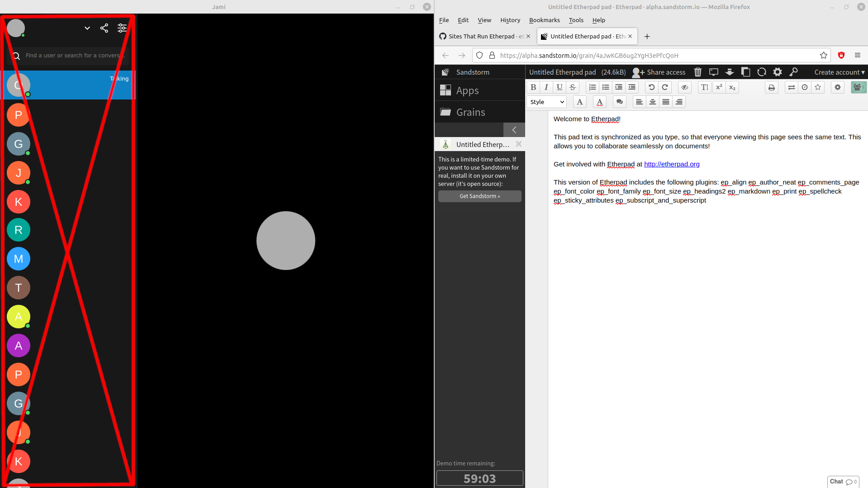Add a comment using speech bubble icon
Screen dimensions: 868x488
(620, 102)
